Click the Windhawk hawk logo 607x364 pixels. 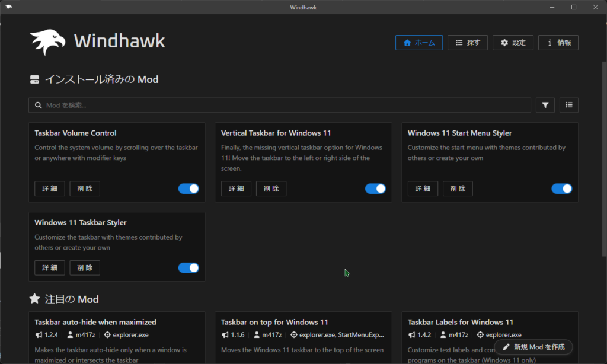[47, 42]
